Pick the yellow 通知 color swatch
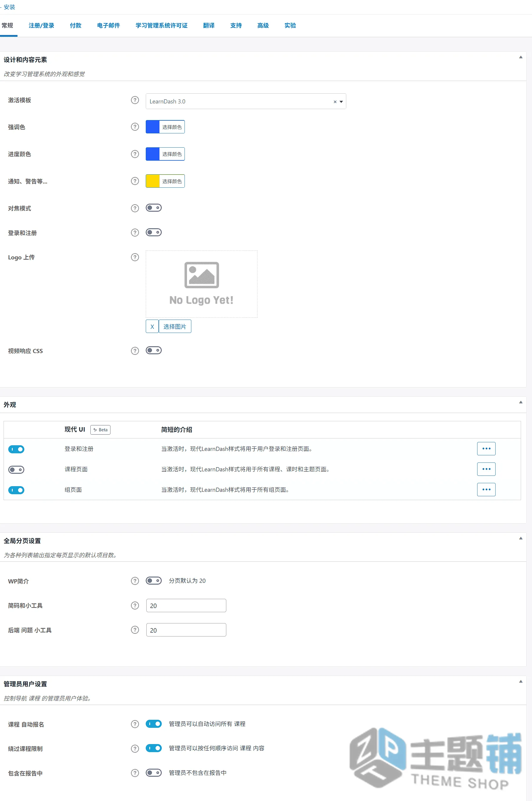Screen dimensions: 532x801 point(153,181)
